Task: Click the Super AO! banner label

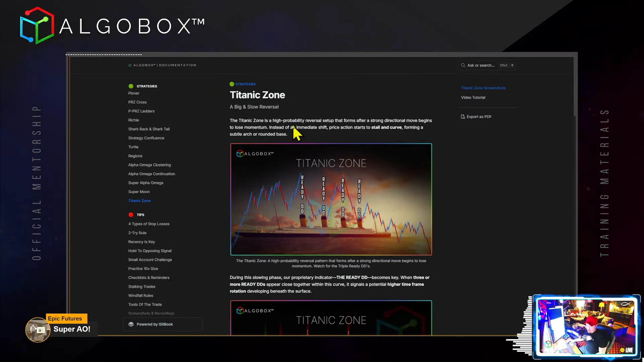Action: click(72, 329)
